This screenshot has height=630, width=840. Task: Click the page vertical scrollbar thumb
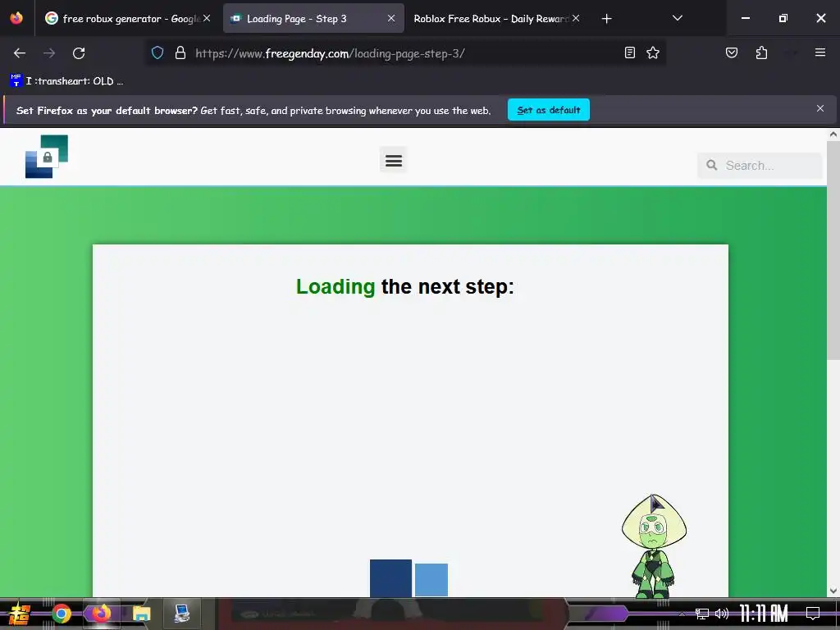(833, 249)
